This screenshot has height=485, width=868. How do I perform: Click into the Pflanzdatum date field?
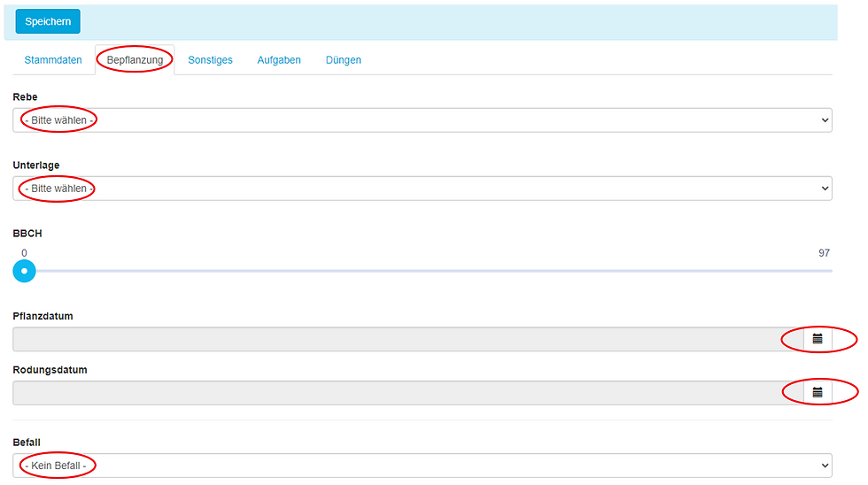tap(408, 339)
